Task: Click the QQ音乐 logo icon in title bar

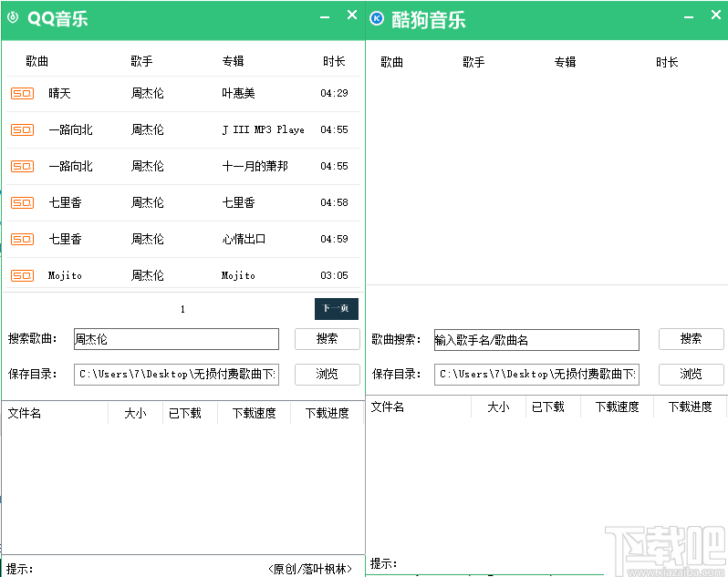Action: (13, 18)
